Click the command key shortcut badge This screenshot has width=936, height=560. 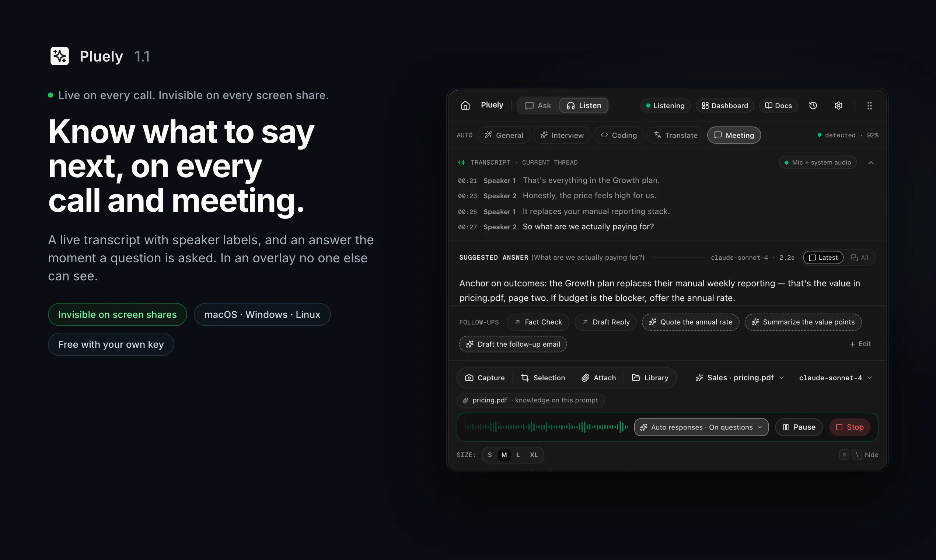click(844, 455)
